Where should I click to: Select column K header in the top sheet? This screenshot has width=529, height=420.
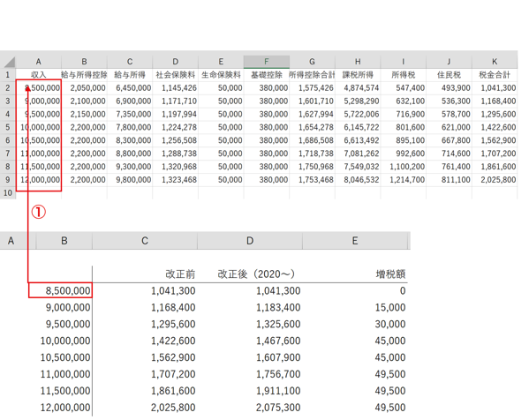pyautogui.click(x=495, y=62)
